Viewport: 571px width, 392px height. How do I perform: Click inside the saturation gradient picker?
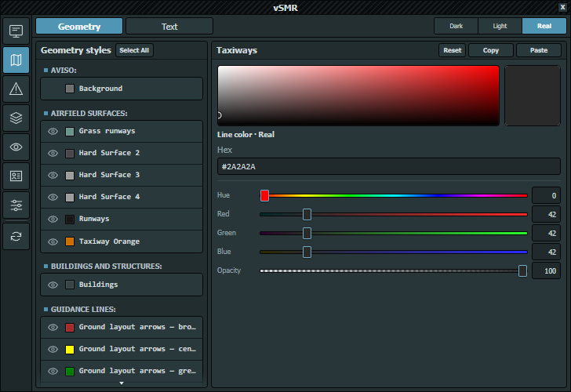358,96
